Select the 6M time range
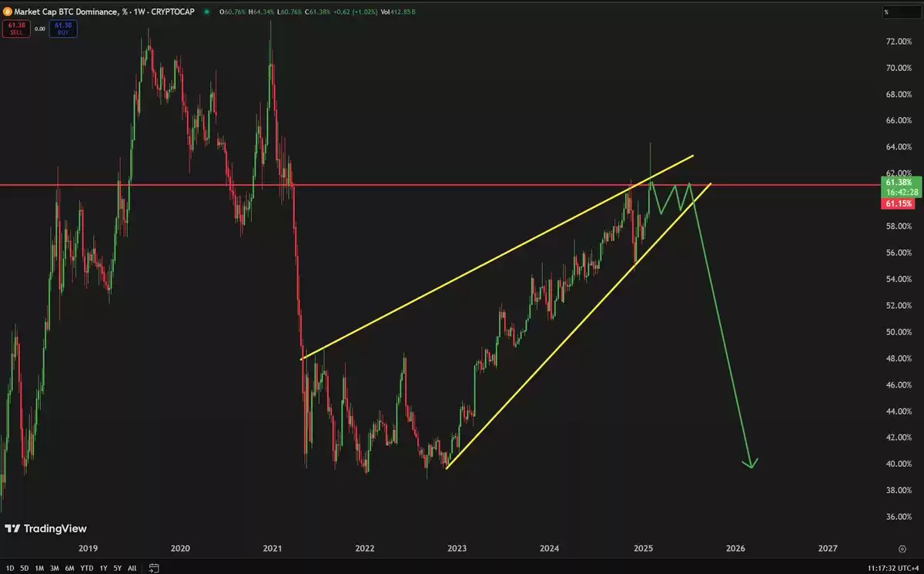Viewport: 924px width, 574px height. [x=70, y=568]
